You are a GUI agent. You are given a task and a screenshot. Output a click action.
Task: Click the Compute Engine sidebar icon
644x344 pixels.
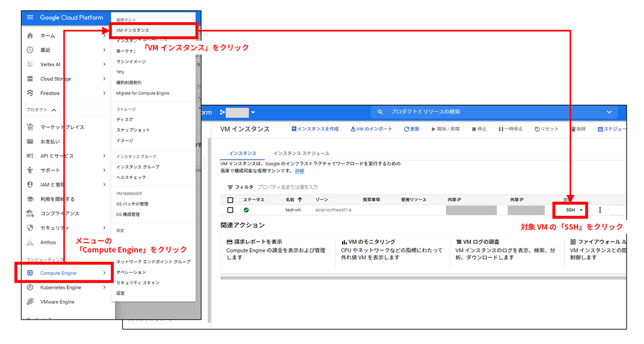pos(31,273)
